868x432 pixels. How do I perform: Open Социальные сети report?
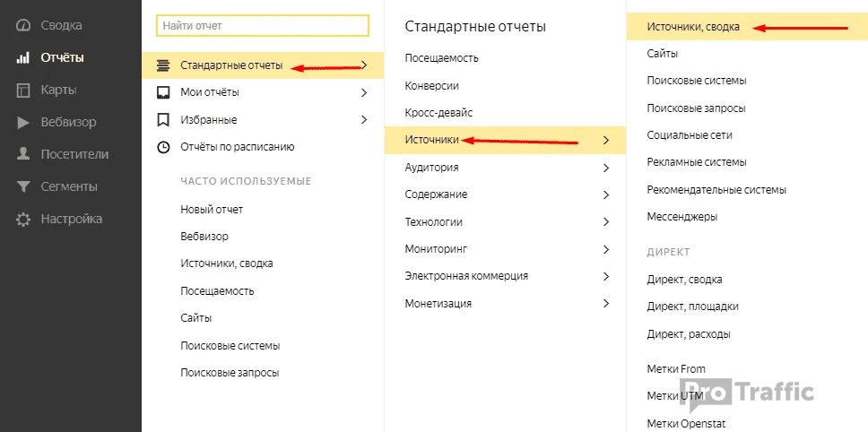[x=690, y=135]
